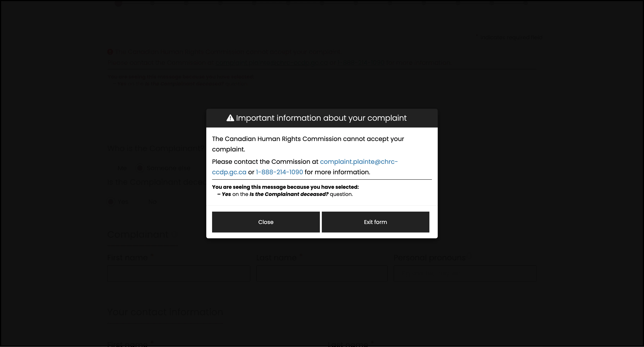Close the dialog with the Close button
Viewport: 644px width, 347px height.
click(265, 222)
